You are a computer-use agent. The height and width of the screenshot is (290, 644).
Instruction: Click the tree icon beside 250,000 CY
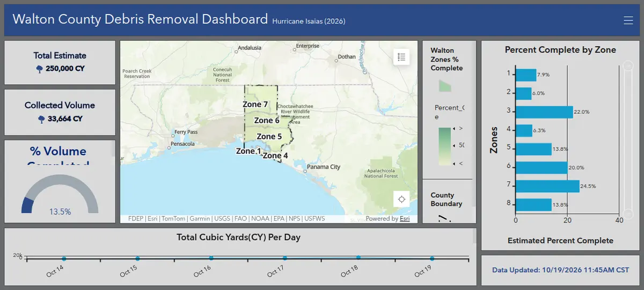tap(40, 69)
